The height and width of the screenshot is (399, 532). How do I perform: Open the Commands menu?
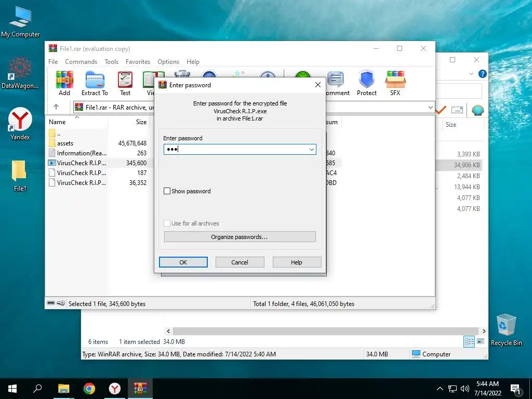pos(81,62)
